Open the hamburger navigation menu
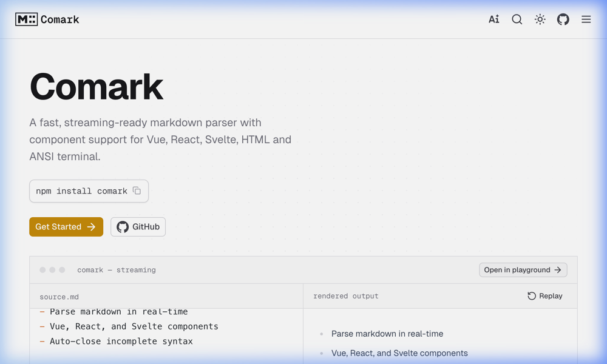 coord(586,19)
